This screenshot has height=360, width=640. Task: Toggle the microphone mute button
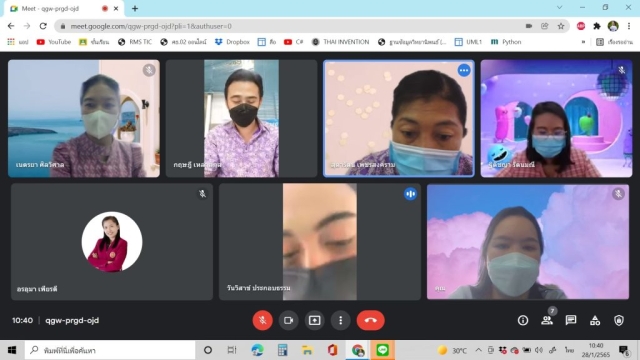click(x=262, y=320)
